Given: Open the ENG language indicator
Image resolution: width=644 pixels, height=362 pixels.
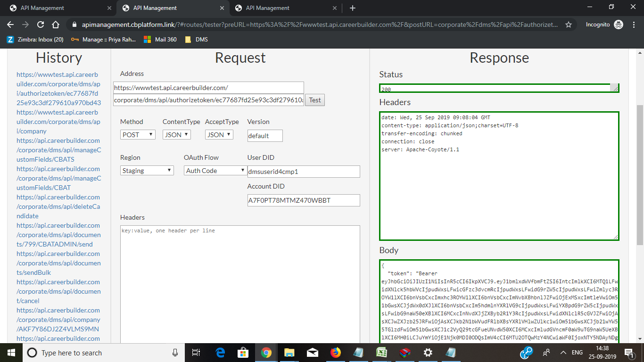Looking at the screenshot, I should [x=577, y=353].
